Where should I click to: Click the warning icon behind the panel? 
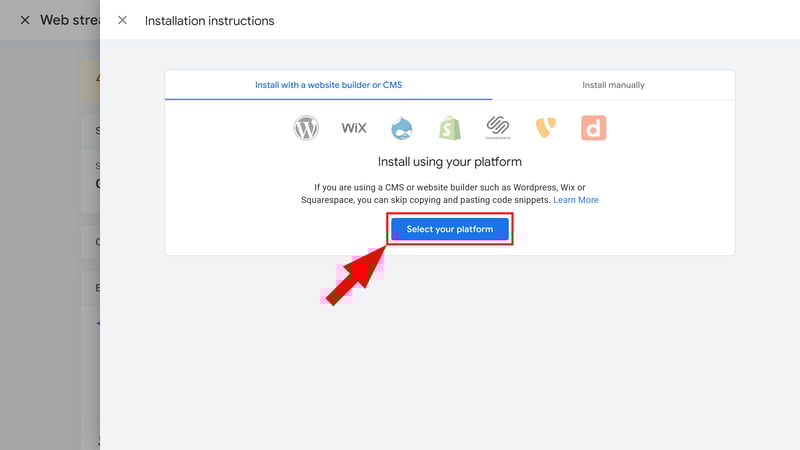point(96,77)
